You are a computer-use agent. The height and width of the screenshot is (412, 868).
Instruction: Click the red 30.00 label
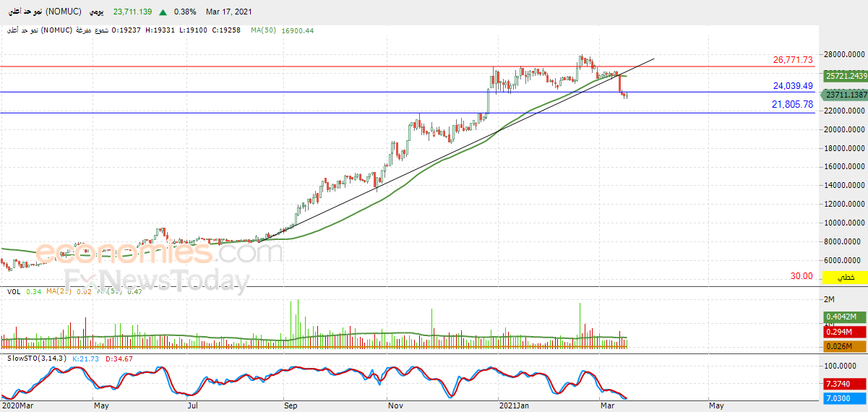coord(802,276)
